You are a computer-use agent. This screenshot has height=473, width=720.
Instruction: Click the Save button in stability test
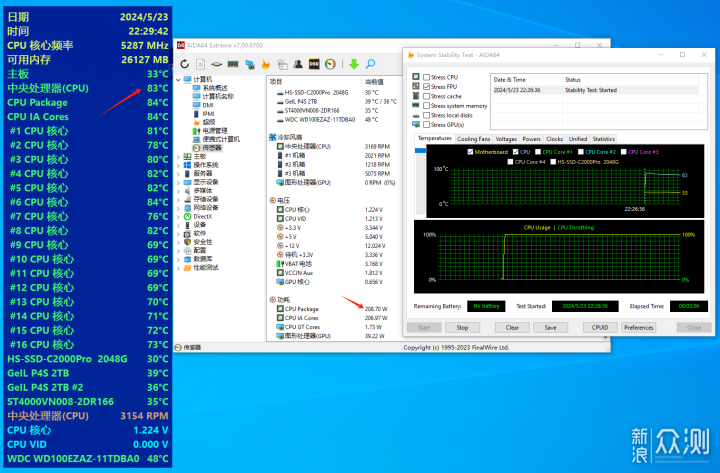550,327
